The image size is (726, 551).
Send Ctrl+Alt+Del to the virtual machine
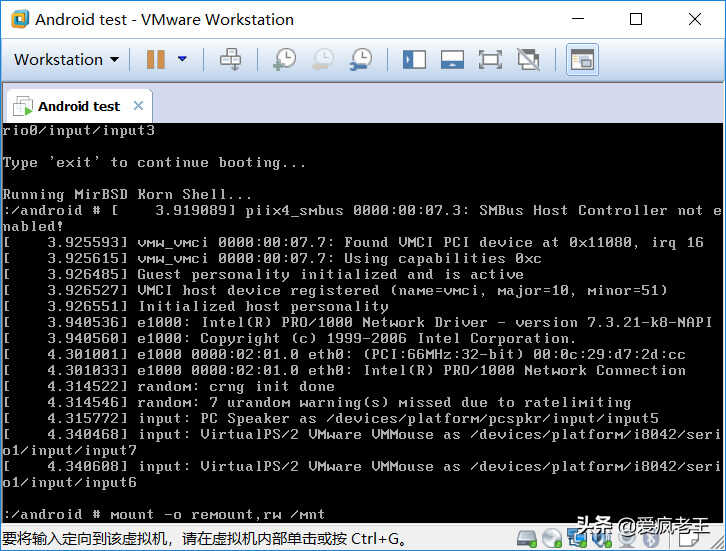[230, 60]
